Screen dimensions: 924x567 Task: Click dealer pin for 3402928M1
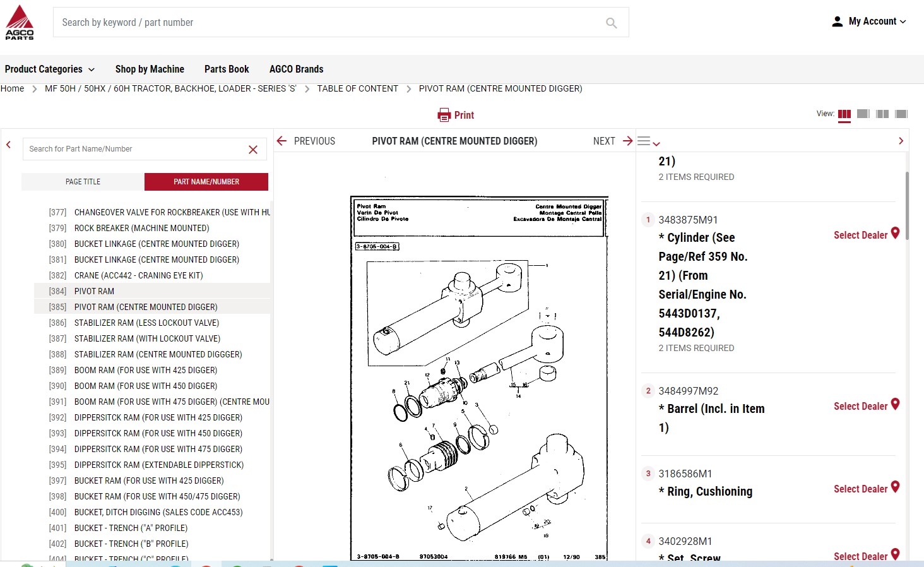coord(895,554)
